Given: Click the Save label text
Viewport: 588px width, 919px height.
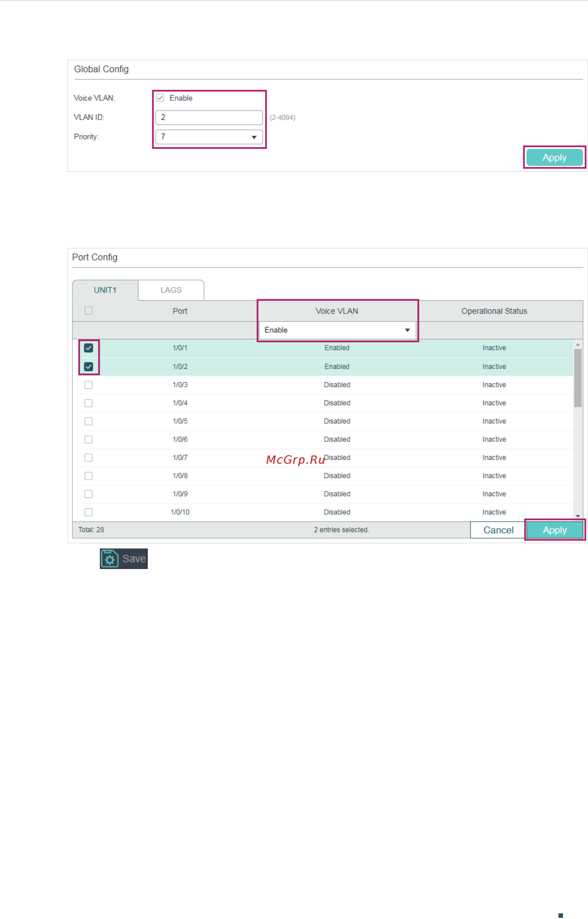Looking at the screenshot, I should coord(134,559).
